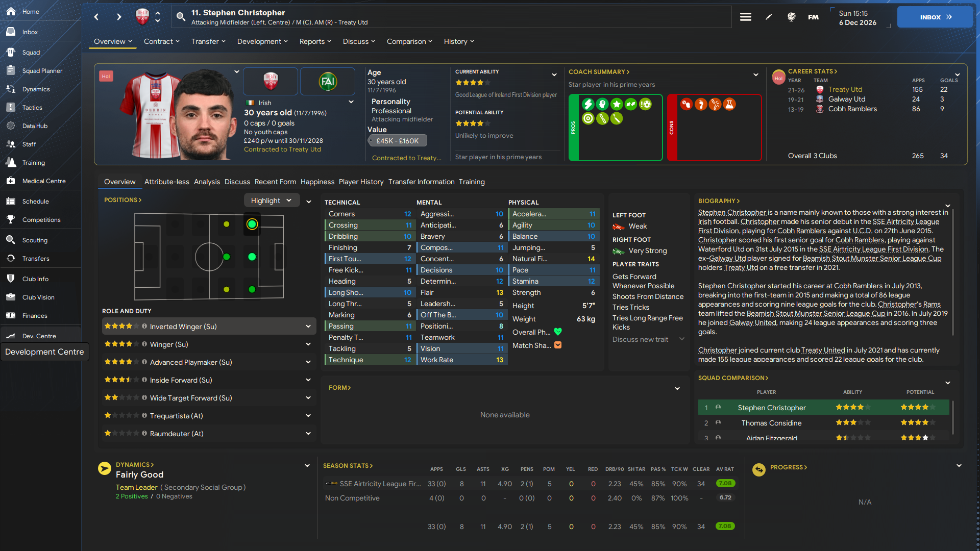Open the Career Stats link

point(813,71)
